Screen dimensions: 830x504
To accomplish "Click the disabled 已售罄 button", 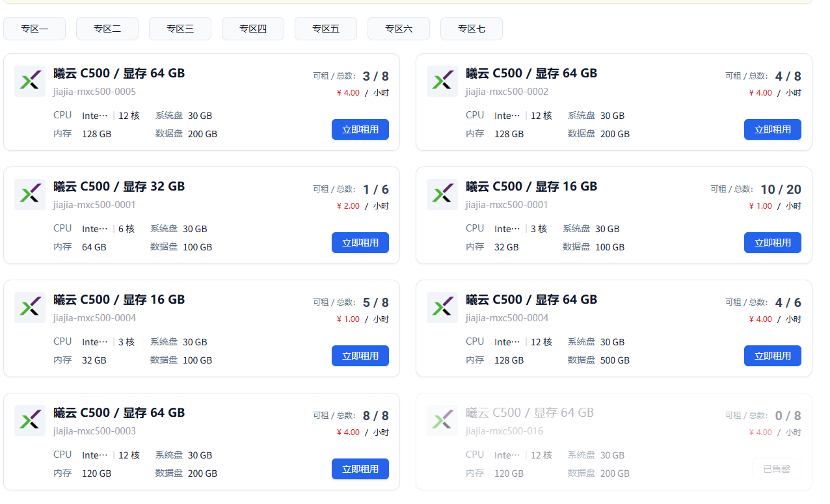I will point(777,469).
